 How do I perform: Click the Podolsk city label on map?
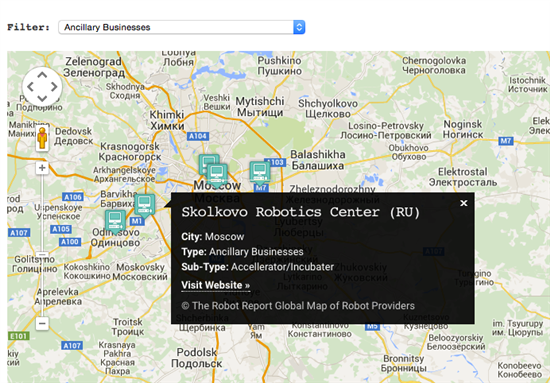(x=197, y=358)
